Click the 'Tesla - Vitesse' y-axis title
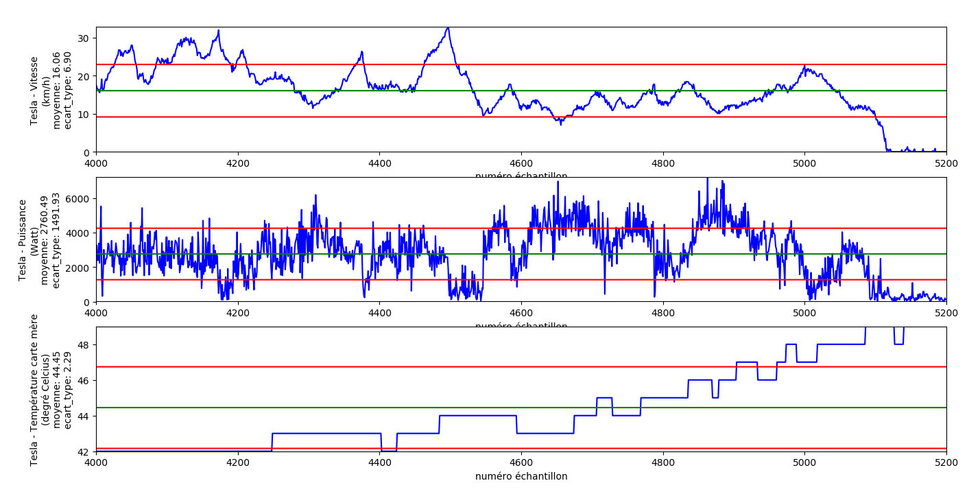The width and height of the screenshot is (980, 494). click(x=34, y=90)
